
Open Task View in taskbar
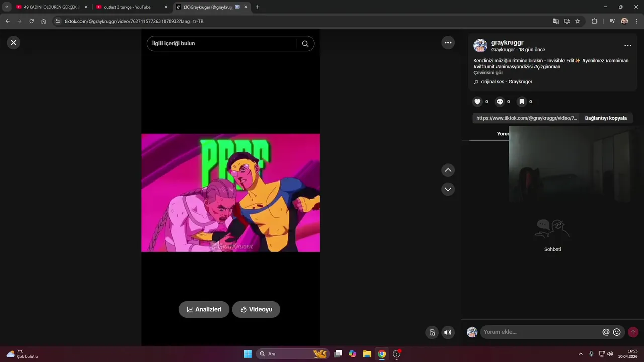click(338, 354)
